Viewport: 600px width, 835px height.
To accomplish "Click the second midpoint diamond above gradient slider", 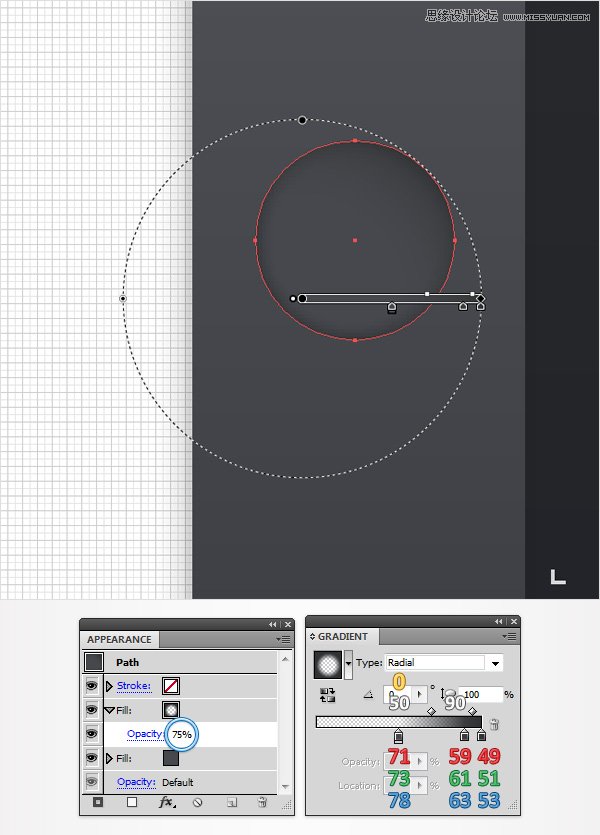I will coord(472,711).
